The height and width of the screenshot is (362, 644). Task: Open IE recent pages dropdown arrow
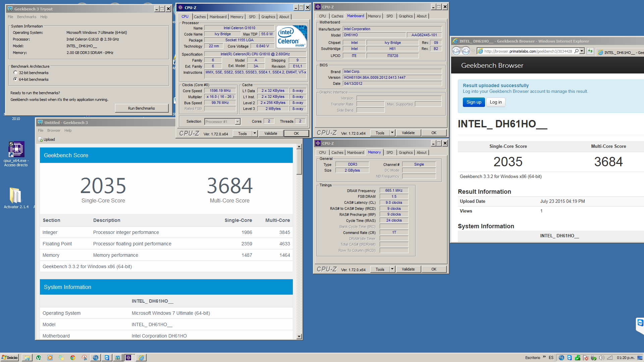pyautogui.click(x=473, y=51)
